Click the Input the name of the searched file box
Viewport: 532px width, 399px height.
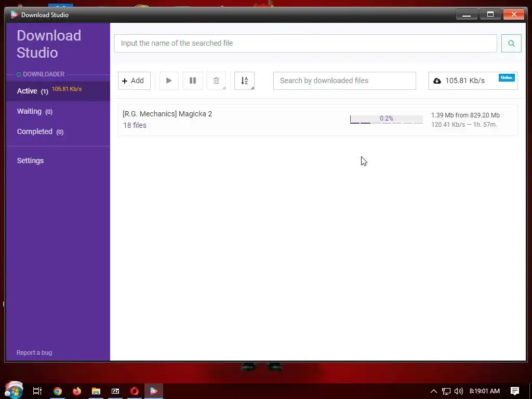click(305, 43)
